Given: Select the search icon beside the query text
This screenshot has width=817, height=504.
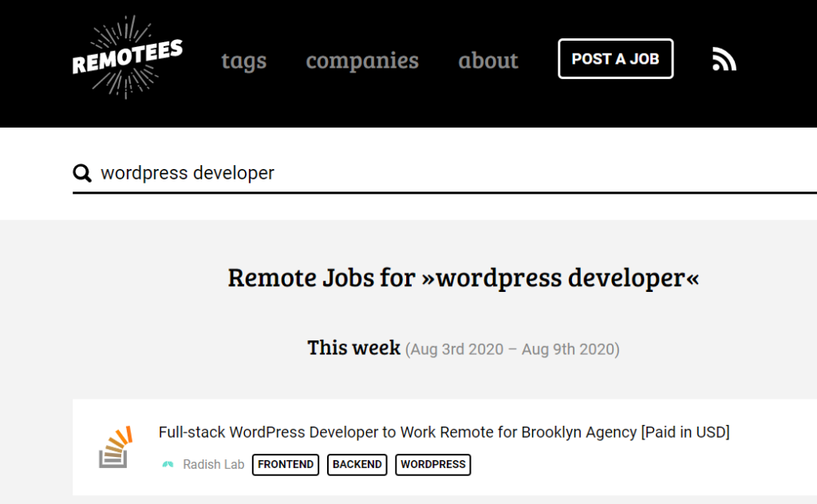Looking at the screenshot, I should (x=82, y=172).
